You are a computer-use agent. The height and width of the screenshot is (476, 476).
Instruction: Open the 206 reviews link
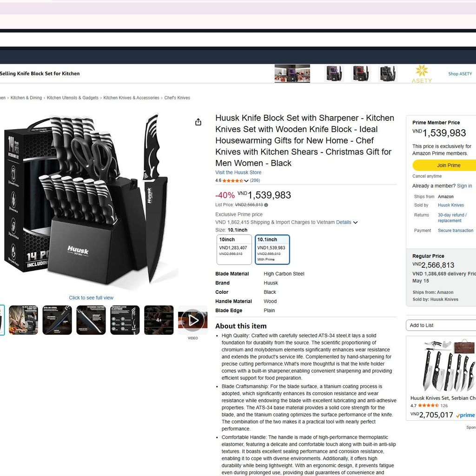(x=255, y=180)
